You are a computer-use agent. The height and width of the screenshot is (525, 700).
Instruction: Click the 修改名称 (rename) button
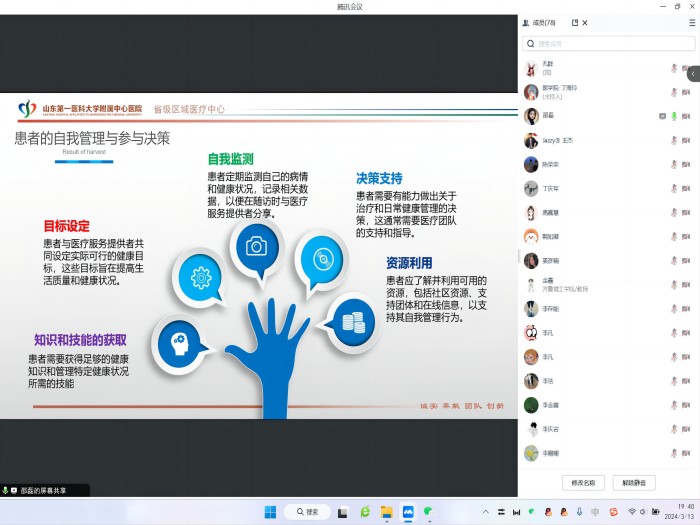pos(583,482)
